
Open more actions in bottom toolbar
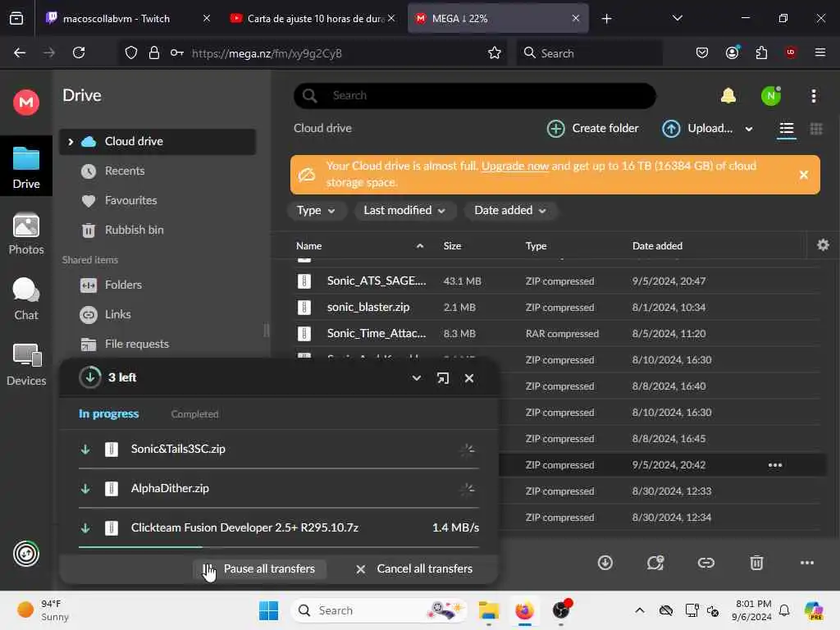tap(806, 563)
